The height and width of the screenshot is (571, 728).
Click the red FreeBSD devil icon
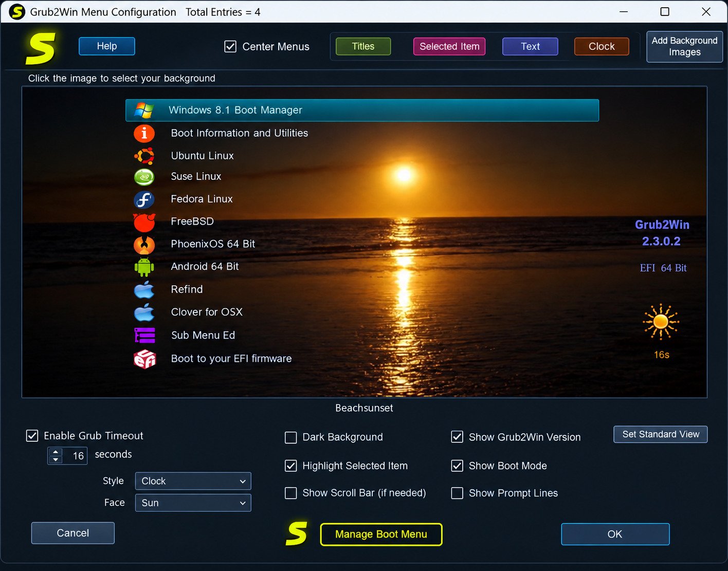pyautogui.click(x=144, y=222)
